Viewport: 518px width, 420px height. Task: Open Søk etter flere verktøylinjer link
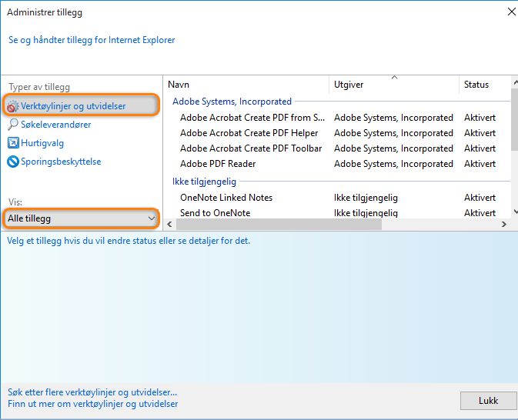tap(92, 392)
